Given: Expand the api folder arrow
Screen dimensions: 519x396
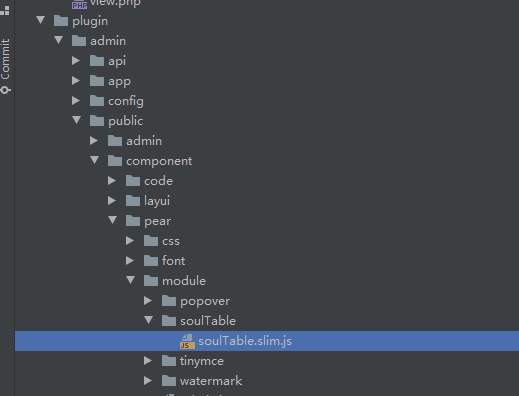Looking at the screenshot, I should [x=76, y=60].
